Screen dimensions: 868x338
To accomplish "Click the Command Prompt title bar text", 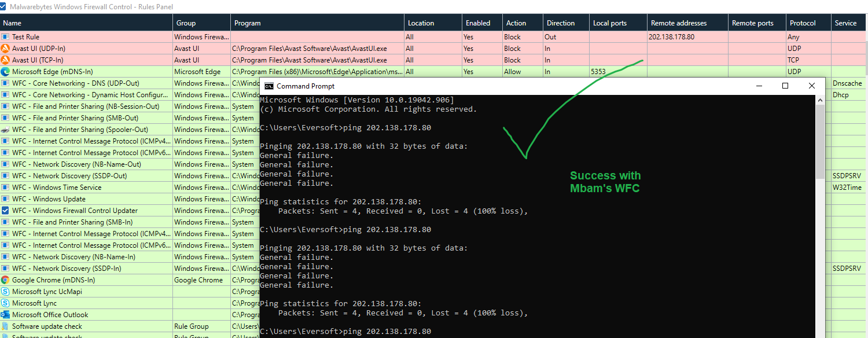I will tap(306, 86).
